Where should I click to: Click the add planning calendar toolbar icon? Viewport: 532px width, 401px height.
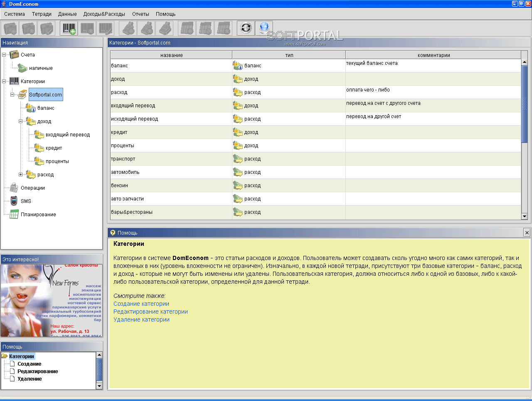click(x=187, y=28)
